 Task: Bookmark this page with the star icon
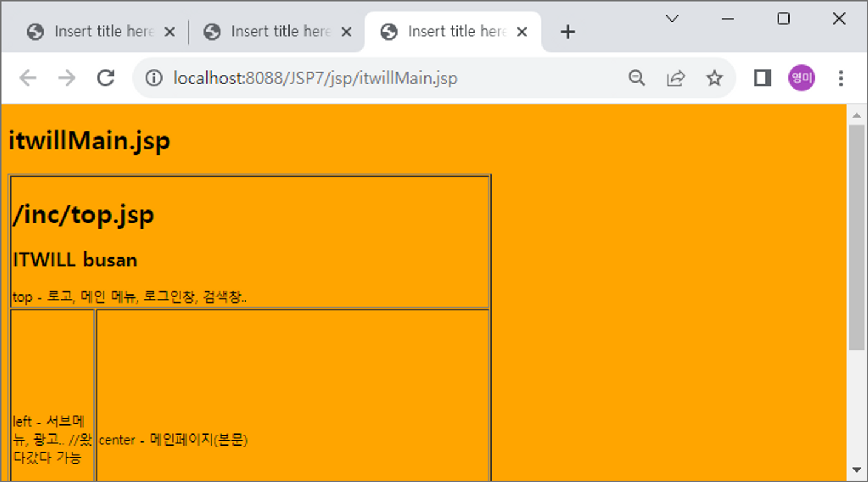(714, 78)
